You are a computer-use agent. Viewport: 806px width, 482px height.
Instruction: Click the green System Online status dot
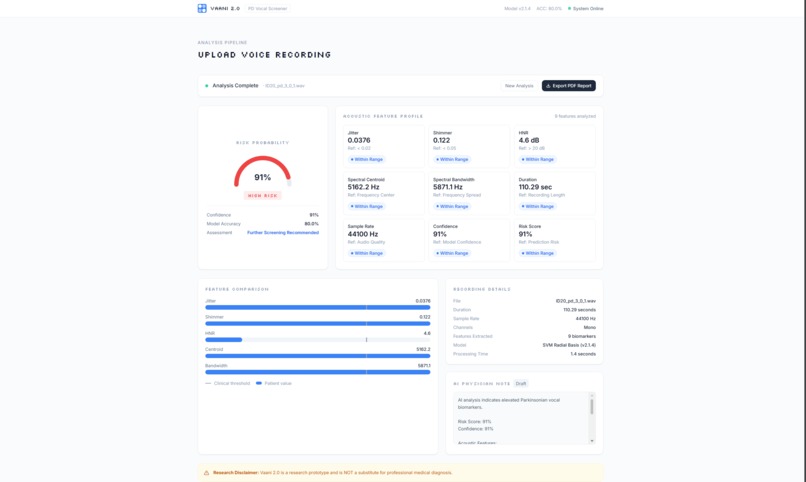[x=569, y=9]
